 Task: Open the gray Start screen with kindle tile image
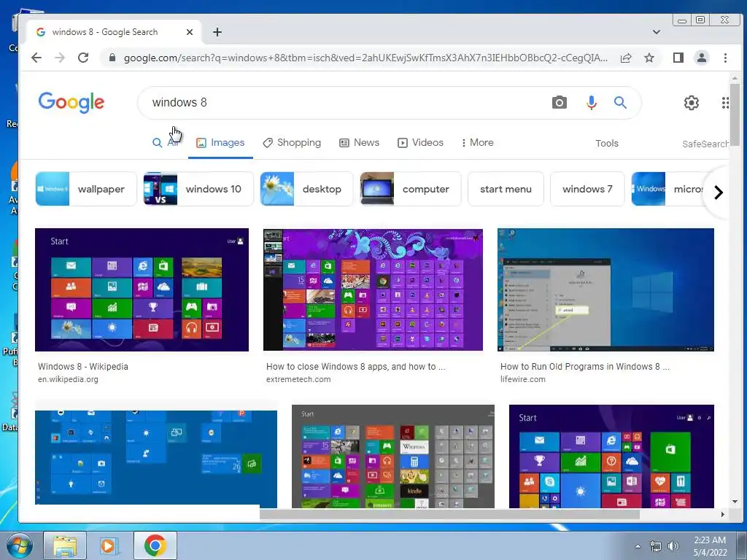[393, 456]
